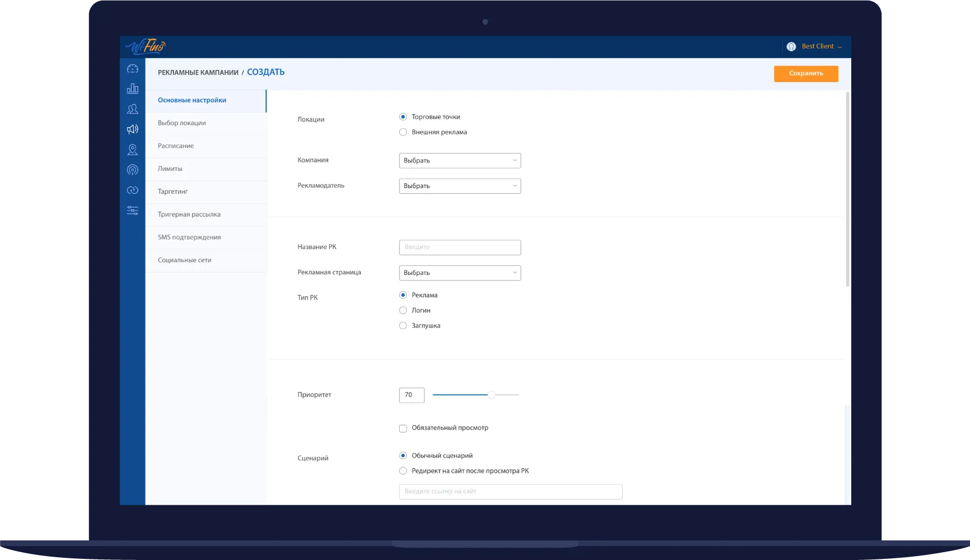Open the circular sync arrows icon
Screen dimensions: 970x560
(x=133, y=190)
